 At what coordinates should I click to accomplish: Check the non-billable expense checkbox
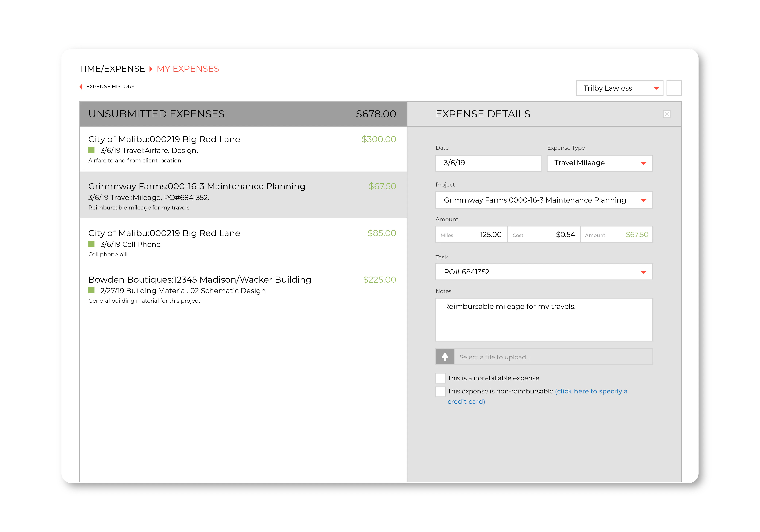click(440, 378)
